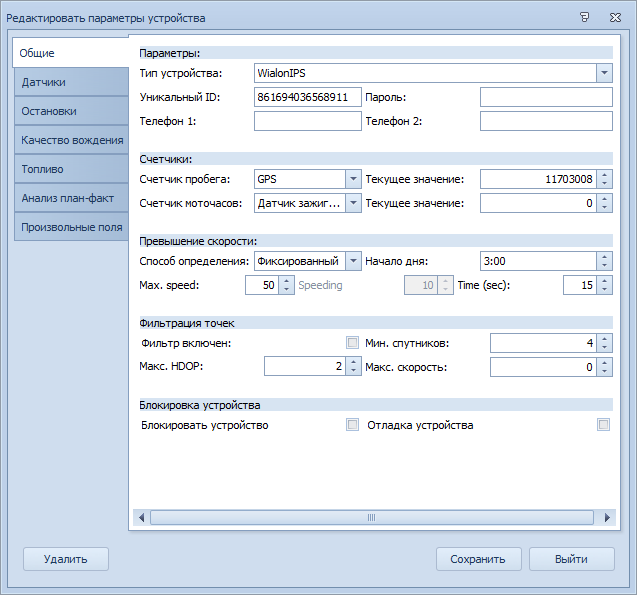This screenshot has height=595, width=637.
Task: Close the device parameters dialog
Action: tap(615, 17)
